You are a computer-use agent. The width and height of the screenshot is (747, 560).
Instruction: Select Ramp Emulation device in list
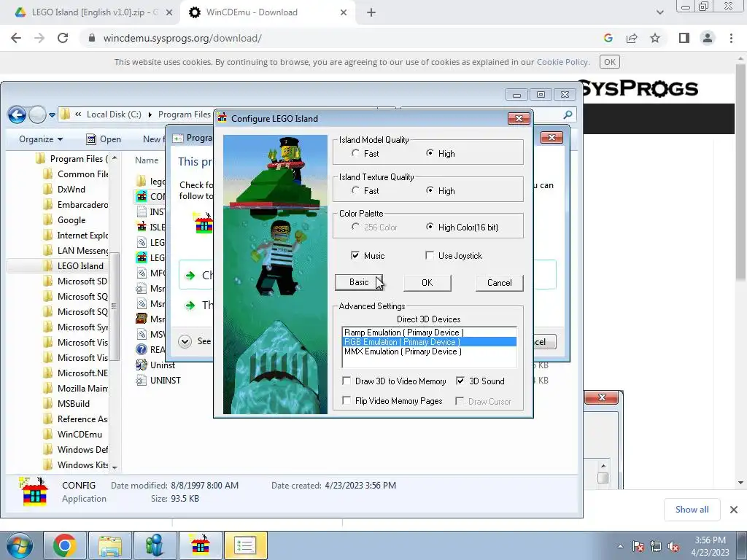click(x=429, y=332)
